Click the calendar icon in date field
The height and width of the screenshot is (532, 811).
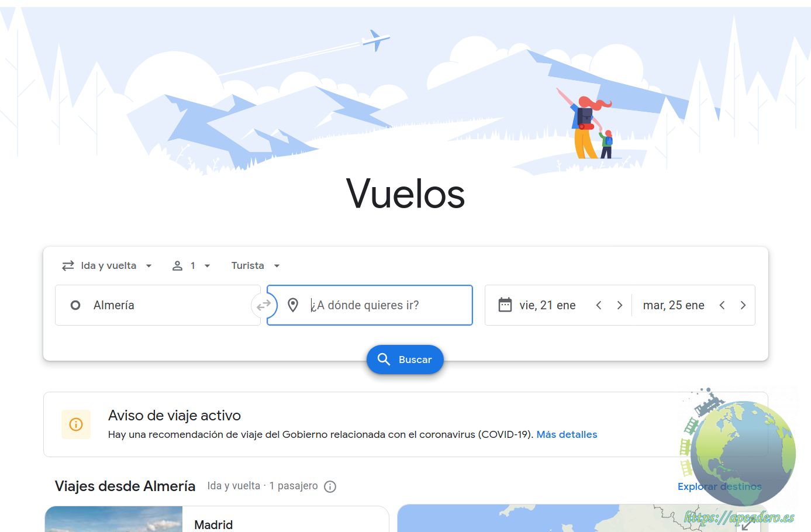click(505, 305)
